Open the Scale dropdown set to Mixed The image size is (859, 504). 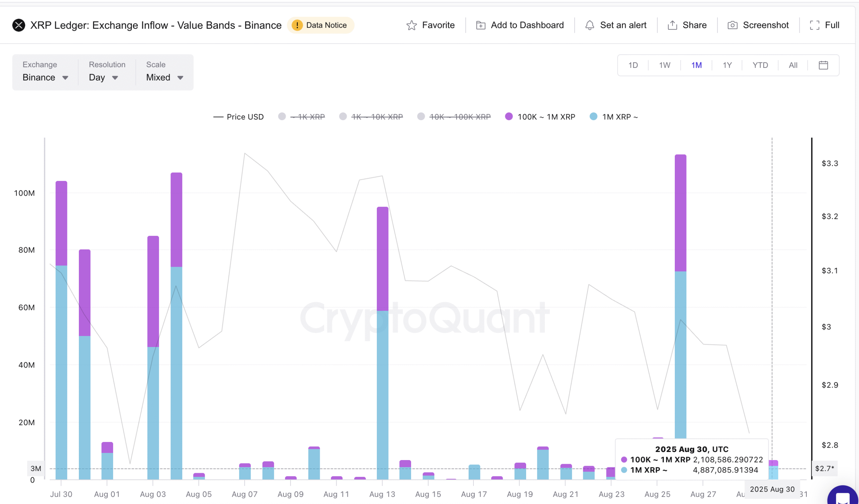coord(164,78)
